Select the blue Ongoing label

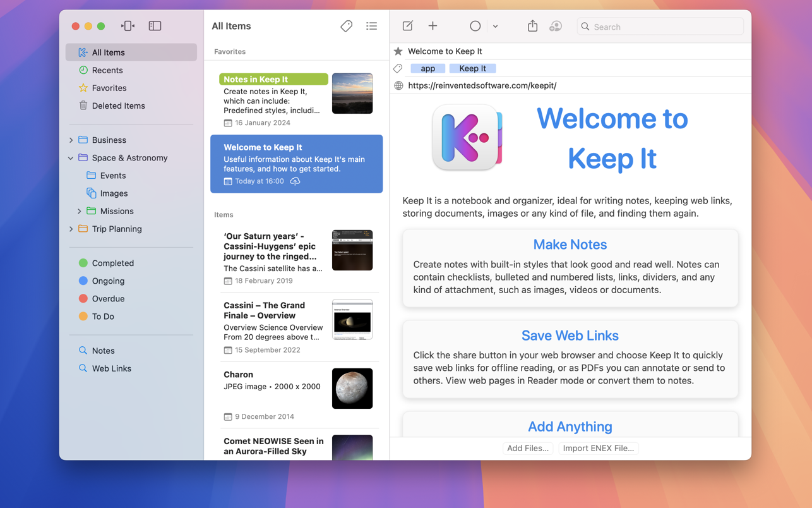coord(131,281)
